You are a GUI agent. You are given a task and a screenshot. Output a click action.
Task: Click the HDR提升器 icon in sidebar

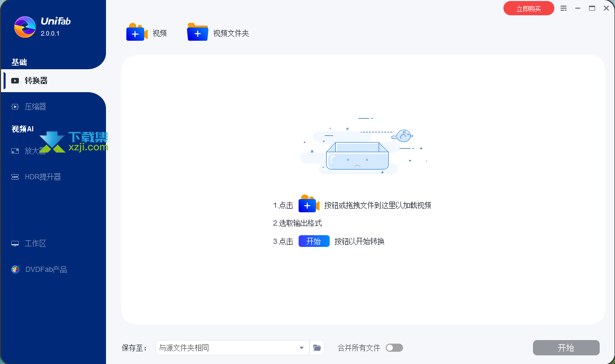click(x=15, y=177)
